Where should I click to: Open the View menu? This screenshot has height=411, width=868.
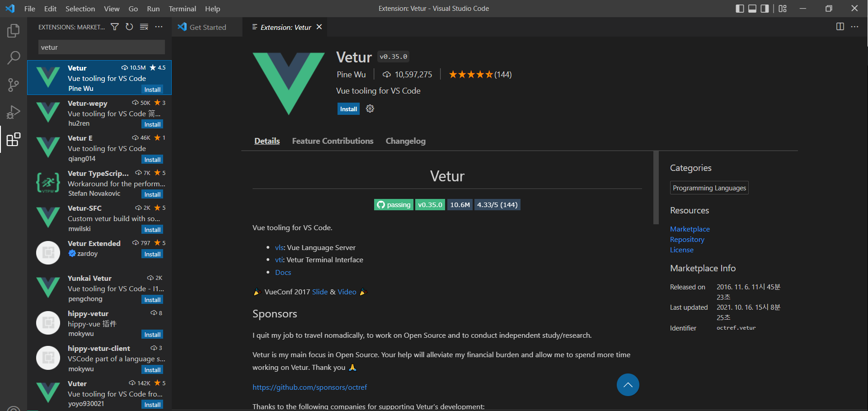[112, 9]
